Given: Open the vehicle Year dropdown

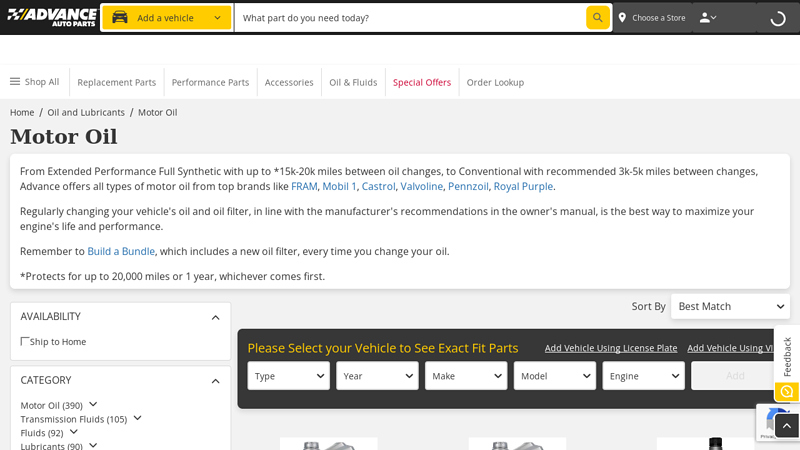Looking at the screenshot, I should click(x=377, y=376).
